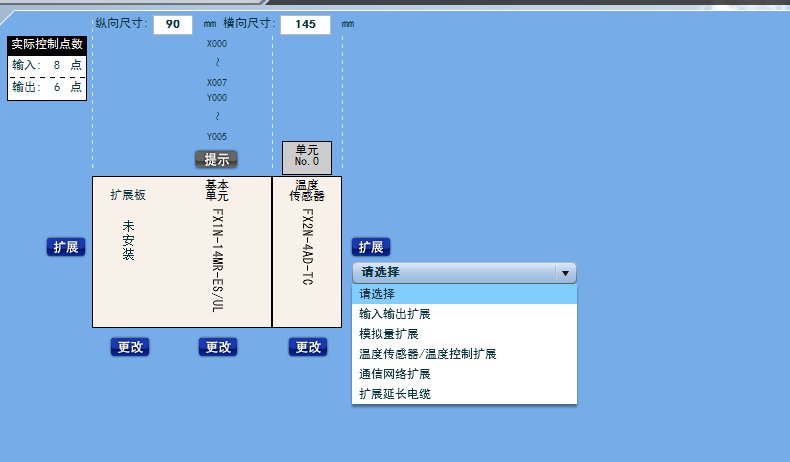Click the 实际控制点数 info panel
The image size is (790, 462).
[47, 68]
